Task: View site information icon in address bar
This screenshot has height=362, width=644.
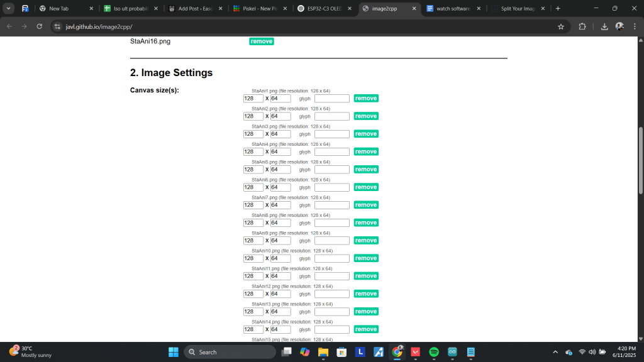Action: [x=57, y=27]
